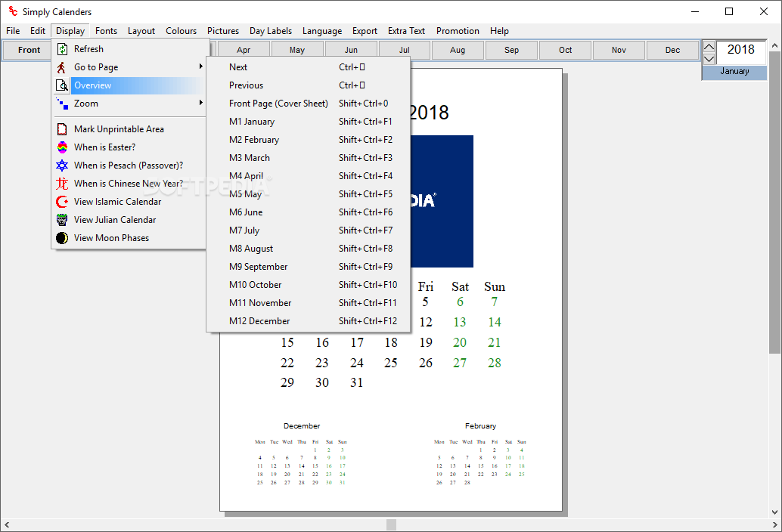Increase the year with the up arrow

pos(709,47)
